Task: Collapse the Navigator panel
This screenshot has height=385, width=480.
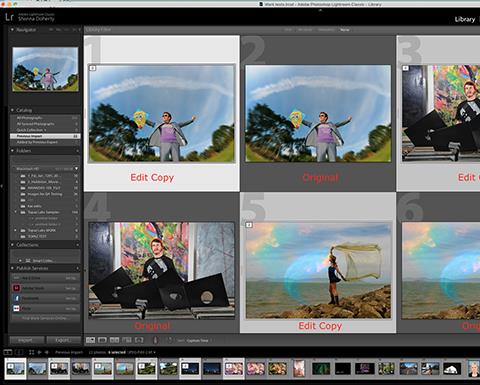Action: pyautogui.click(x=12, y=30)
